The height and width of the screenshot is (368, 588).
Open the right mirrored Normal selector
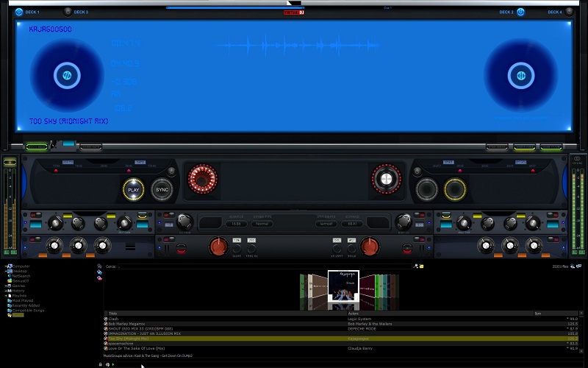[x=326, y=224]
